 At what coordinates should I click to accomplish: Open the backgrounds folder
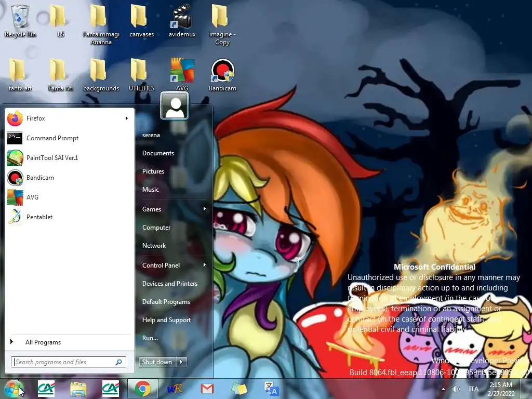(101, 75)
